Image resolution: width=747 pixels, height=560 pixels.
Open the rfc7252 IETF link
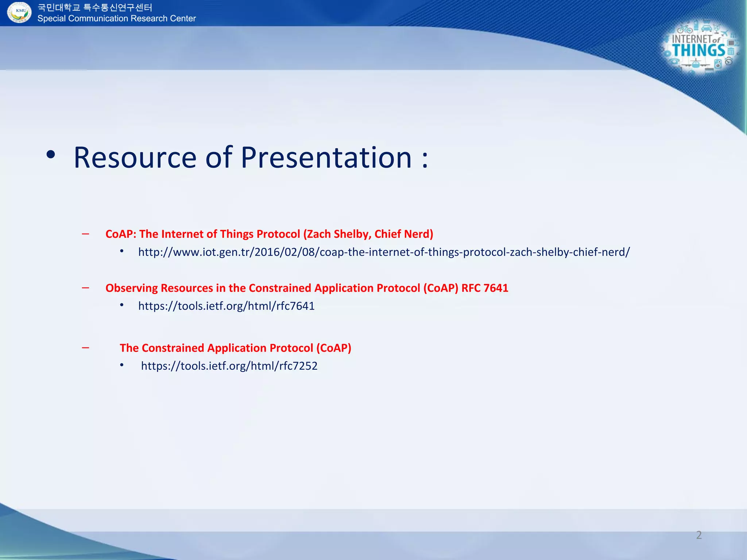coord(229,366)
